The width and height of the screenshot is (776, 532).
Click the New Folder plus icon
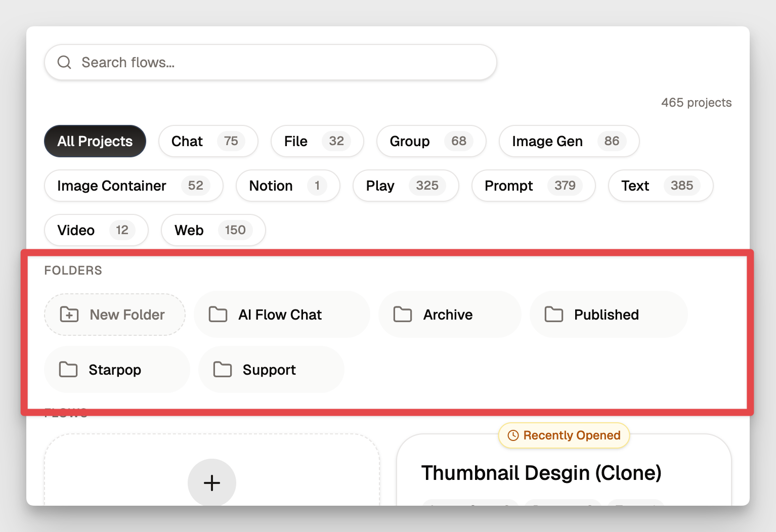(x=69, y=315)
